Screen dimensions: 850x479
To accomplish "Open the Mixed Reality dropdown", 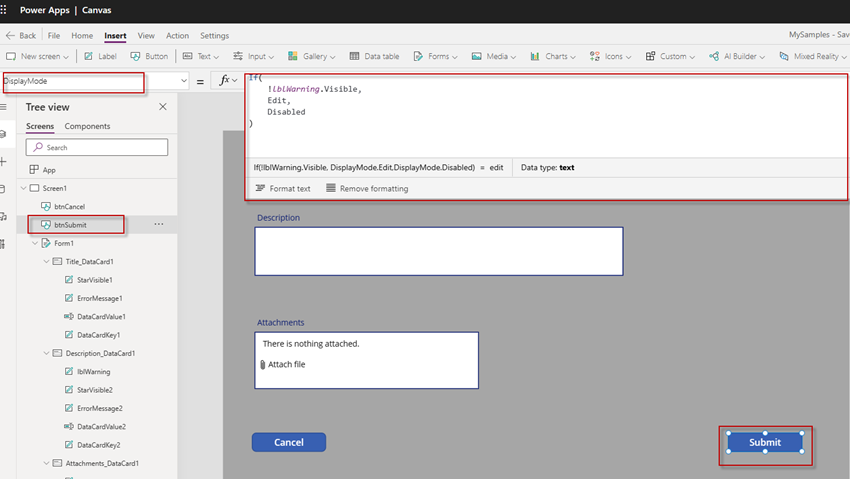I will tap(813, 56).
